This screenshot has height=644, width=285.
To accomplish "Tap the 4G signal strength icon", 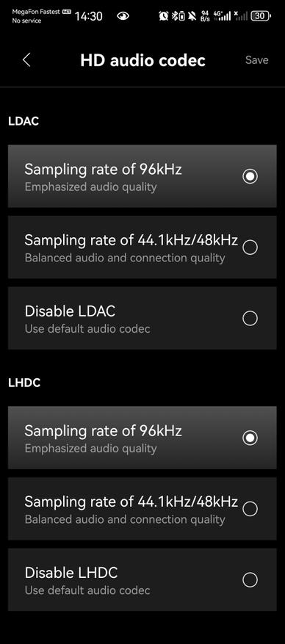I will [x=222, y=16].
